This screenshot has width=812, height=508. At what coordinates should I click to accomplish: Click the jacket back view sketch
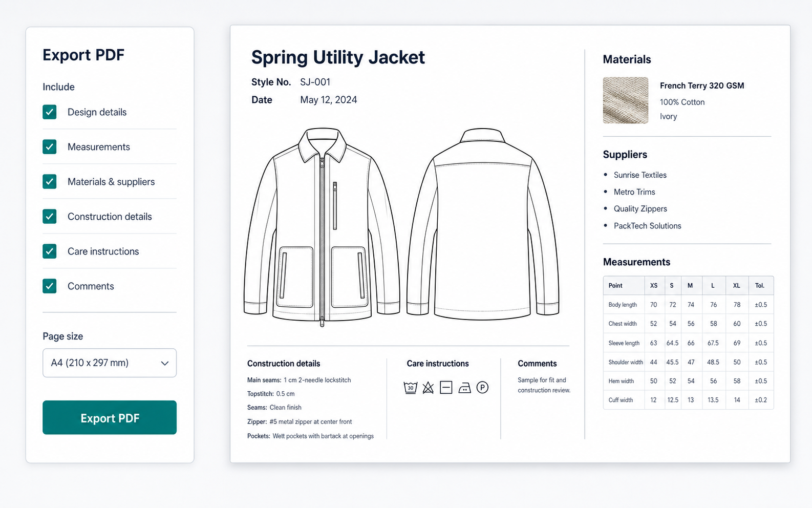click(483, 224)
